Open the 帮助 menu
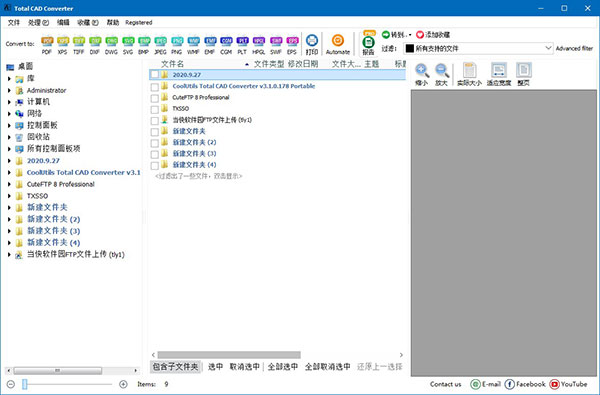600x395 pixels. 112,23
